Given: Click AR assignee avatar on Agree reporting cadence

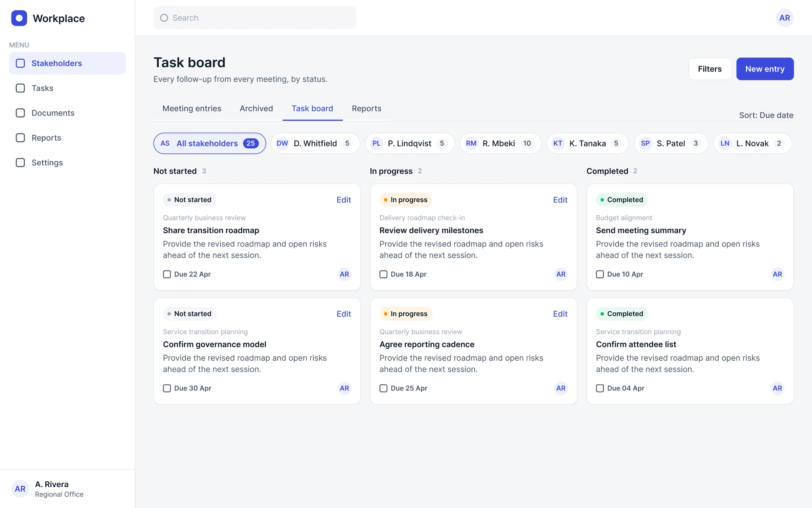Looking at the screenshot, I should 561,388.
